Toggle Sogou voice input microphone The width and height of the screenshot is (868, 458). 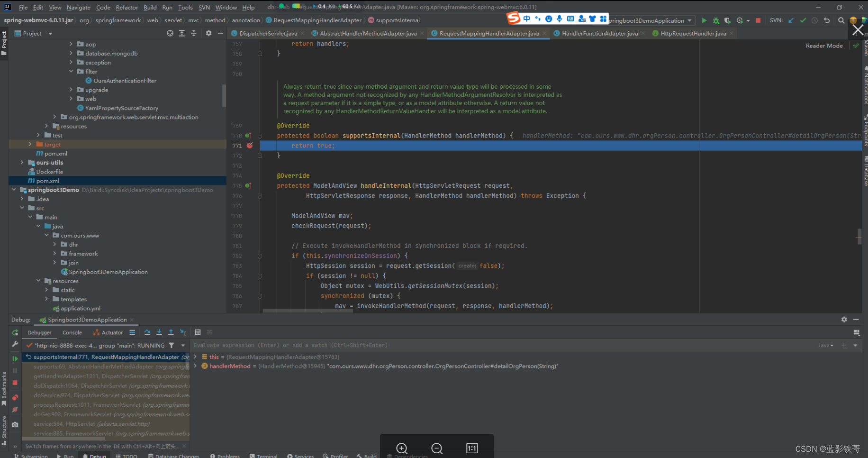pyautogui.click(x=560, y=18)
